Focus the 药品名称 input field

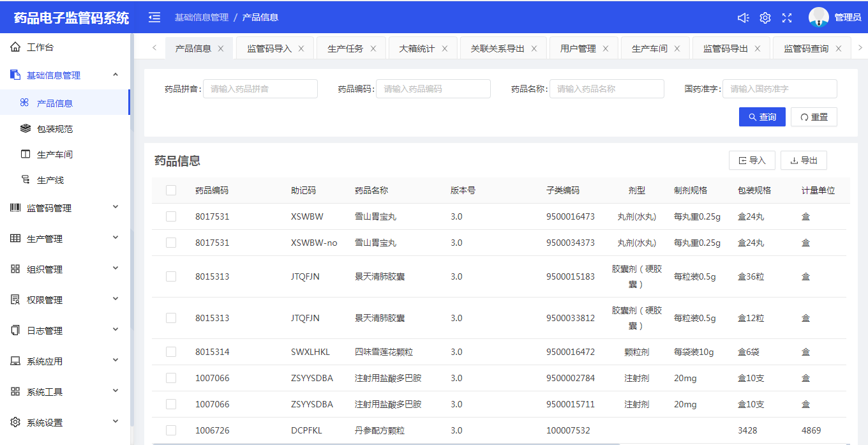[x=606, y=89]
